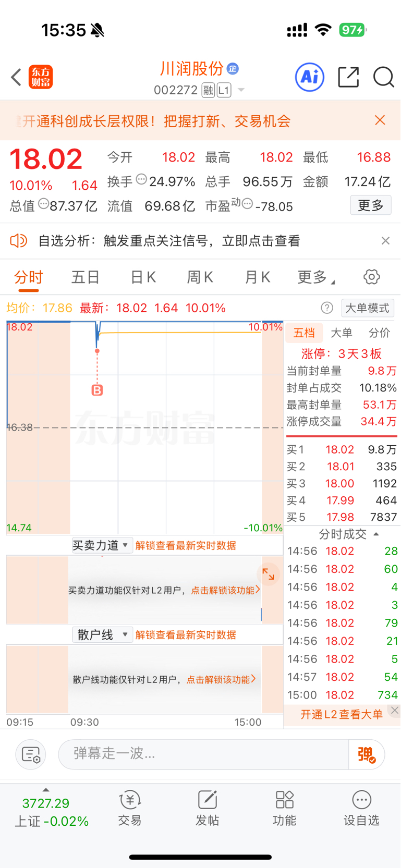Tap the 更多 quote details button
This screenshot has width=401, height=868.
pos(370,205)
